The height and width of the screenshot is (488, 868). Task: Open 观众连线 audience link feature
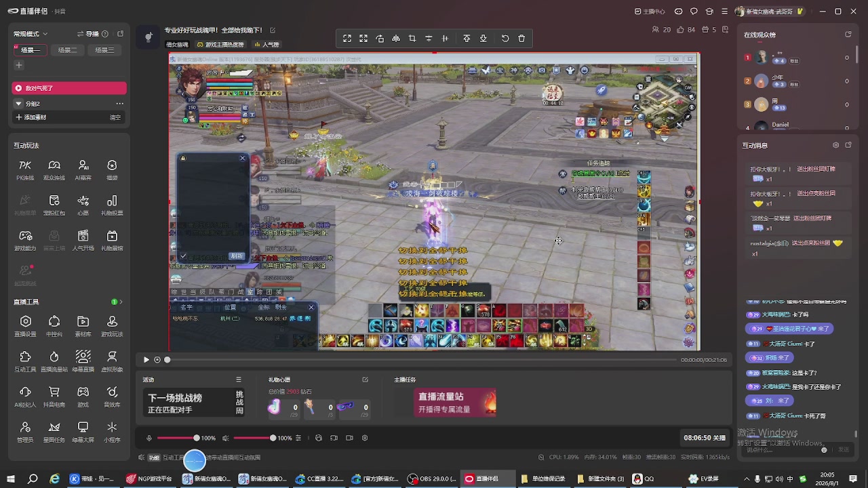[x=54, y=169]
